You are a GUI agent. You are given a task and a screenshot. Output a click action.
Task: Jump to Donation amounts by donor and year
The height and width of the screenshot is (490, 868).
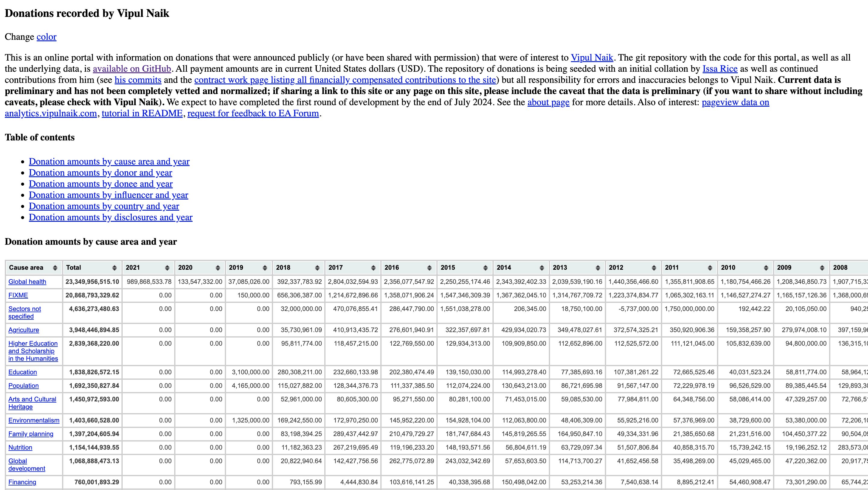click(100, 173)
